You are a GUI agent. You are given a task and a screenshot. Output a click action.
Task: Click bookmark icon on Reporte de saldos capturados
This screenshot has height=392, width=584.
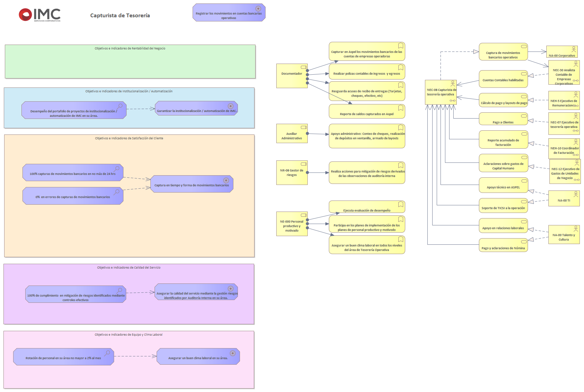point(400,108)
